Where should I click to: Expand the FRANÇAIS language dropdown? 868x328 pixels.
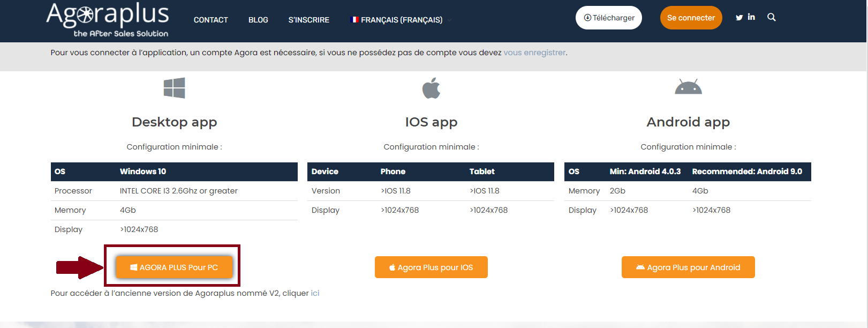(401, 20)
